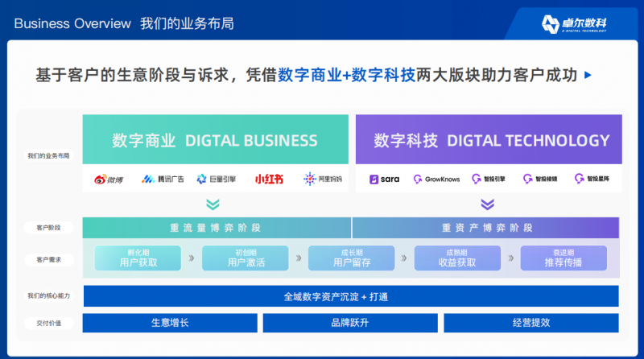The height and width of the screenshot is (359, 644).
Task: Select the 巨量引擎 logo
Action: (216, 179)
